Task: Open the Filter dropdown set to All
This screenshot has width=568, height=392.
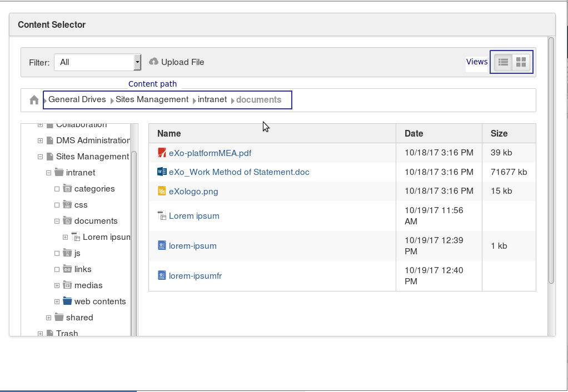Action: click(x=97, y=62)
